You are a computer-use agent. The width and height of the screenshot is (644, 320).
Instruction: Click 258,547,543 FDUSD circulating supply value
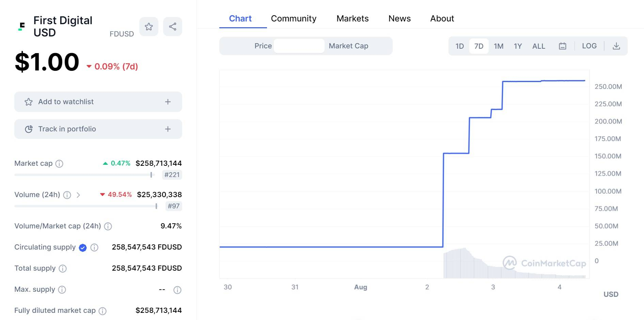point(147,247)
